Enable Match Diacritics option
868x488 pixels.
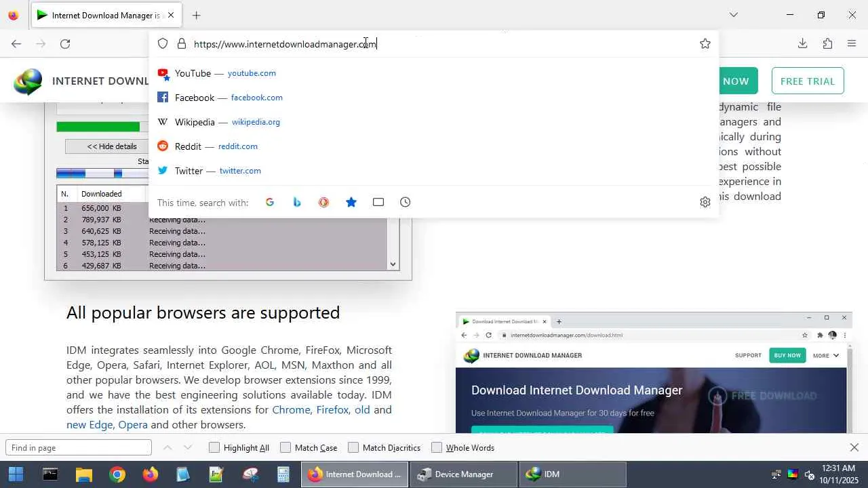(x=384, y=448)
